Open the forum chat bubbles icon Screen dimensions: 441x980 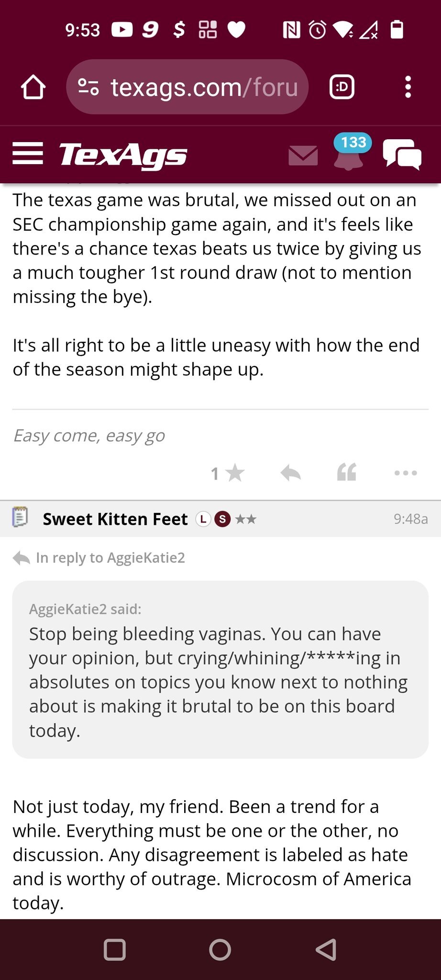402,154
